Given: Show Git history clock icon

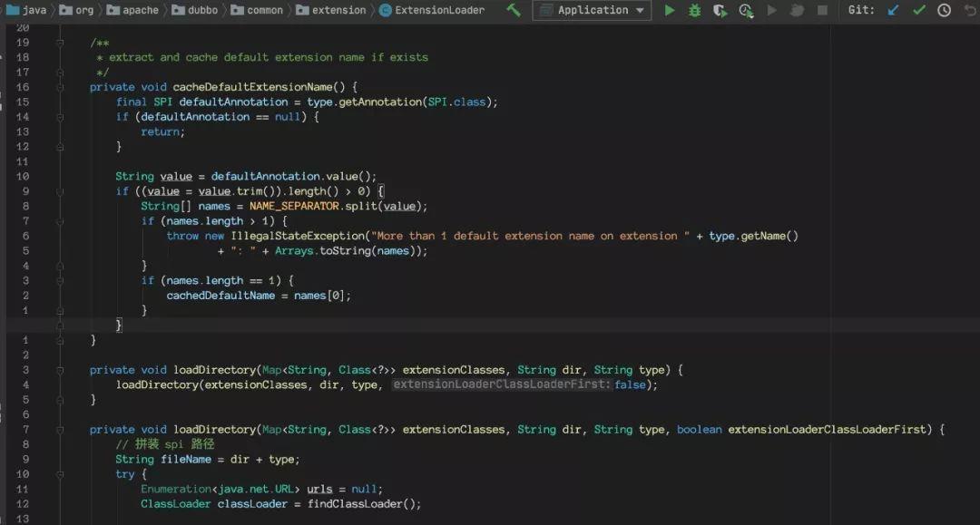Looking at the screenshot, I should 944,10.
